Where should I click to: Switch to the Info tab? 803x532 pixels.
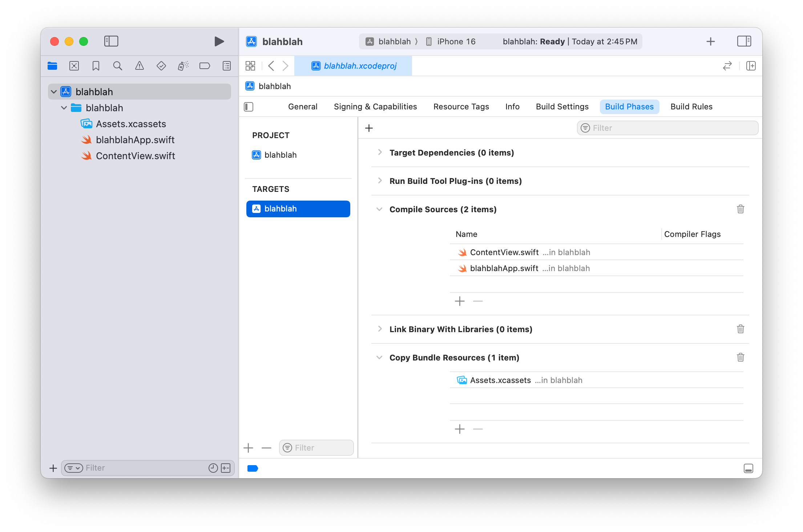pos(512,107)
